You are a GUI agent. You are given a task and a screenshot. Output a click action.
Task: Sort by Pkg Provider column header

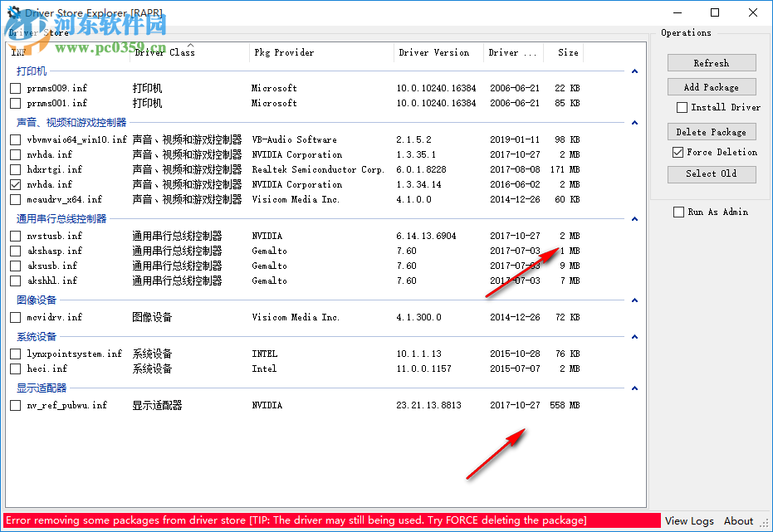(322, 52)
